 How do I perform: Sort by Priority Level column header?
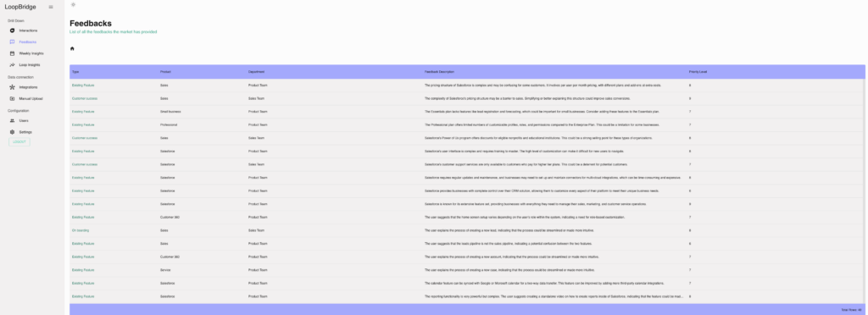pos(698,72)
